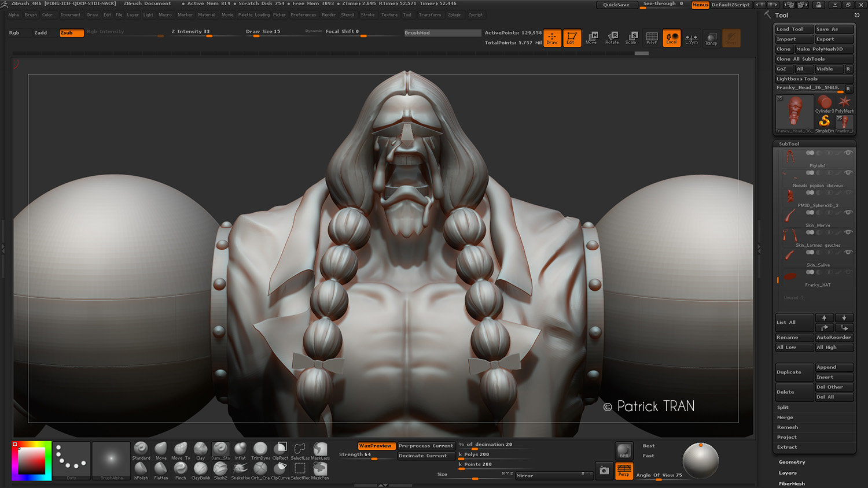Open the Zplugin menu

pyautogui.click(x=455, y=15)
